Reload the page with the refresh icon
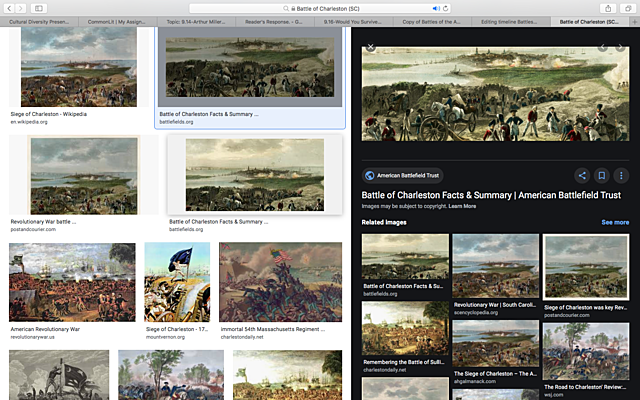Screen dimensions: 640x400 (x=445, y=8)
